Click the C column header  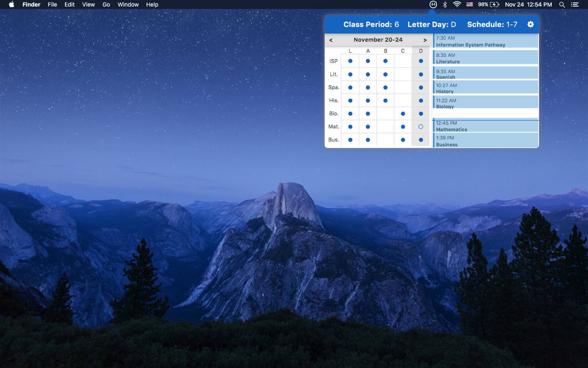403,51
